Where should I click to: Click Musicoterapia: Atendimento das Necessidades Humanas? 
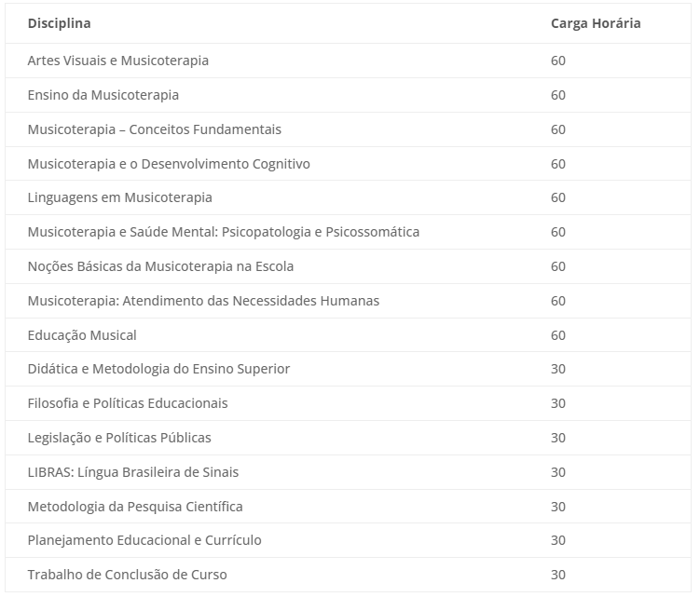click(203, 301)
